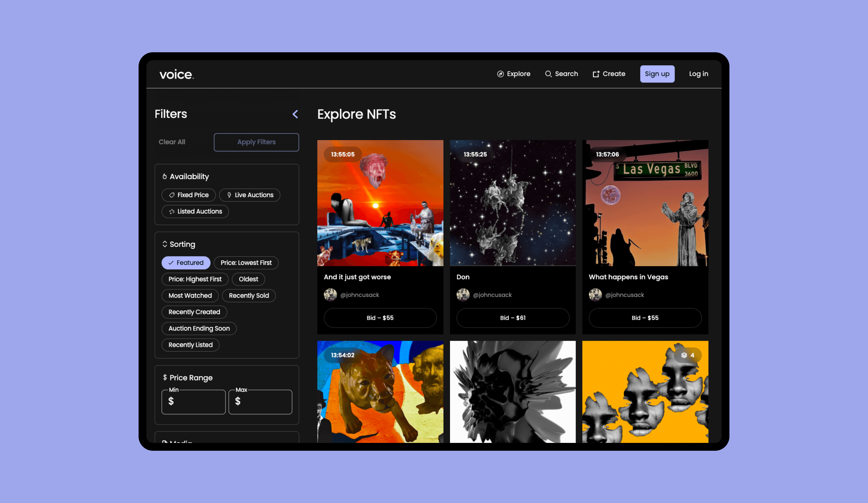Select Recently Listed sorting option
868x503 pixels.
click(x=190, y=345)
